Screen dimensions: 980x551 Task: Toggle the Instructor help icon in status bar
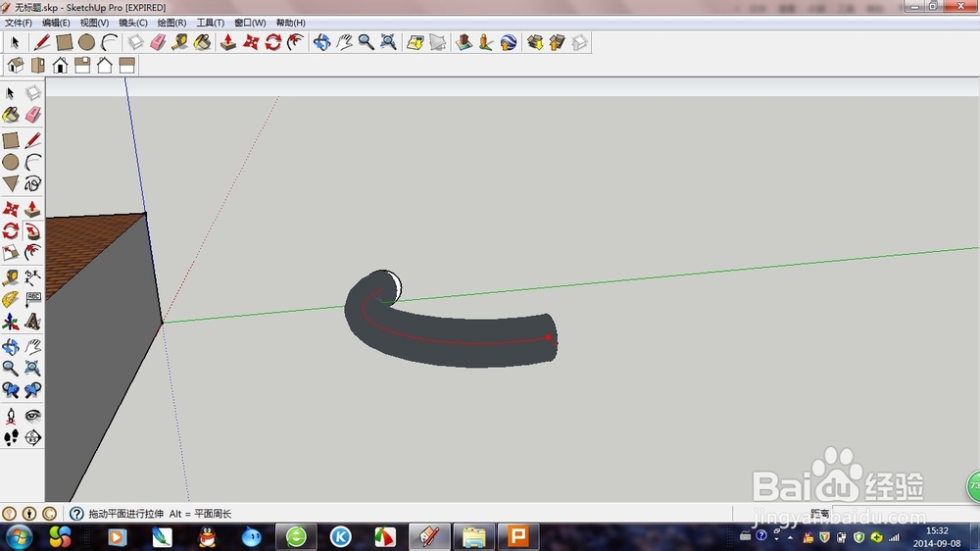[76, 514]
